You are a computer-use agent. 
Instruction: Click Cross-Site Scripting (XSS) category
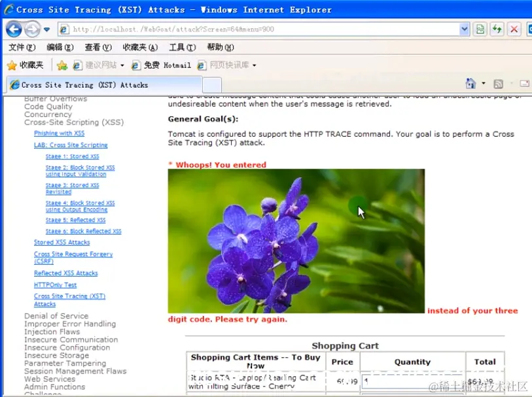(74, 122)
